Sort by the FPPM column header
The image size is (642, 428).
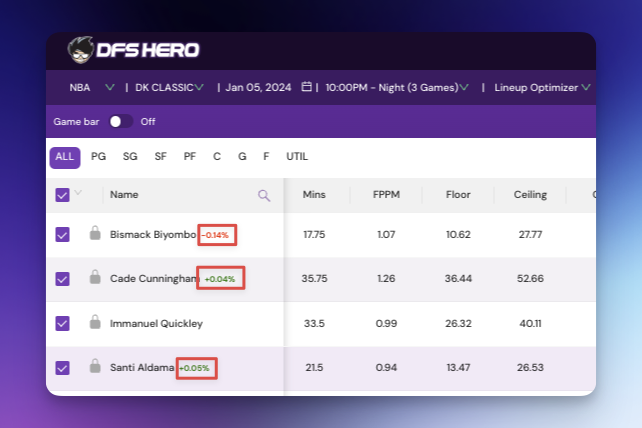(x=386, y=195)
